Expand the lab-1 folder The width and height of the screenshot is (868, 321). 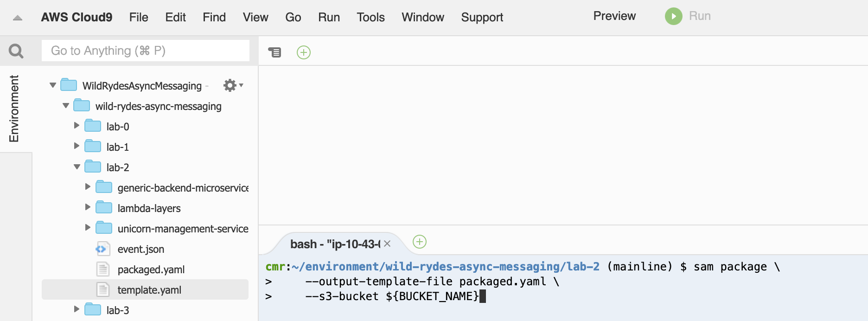point(77,146)
